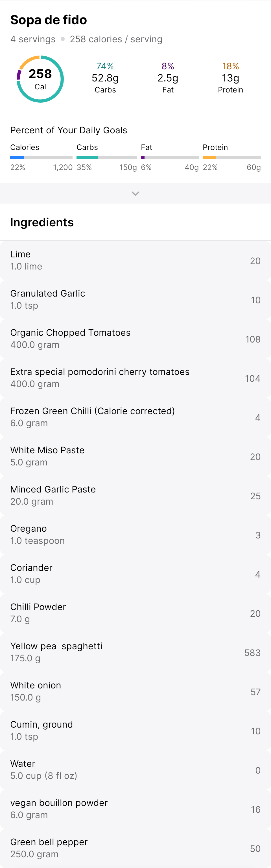Expand the daily goals chevron
This screenshot has height=868, width=271.
135,194
